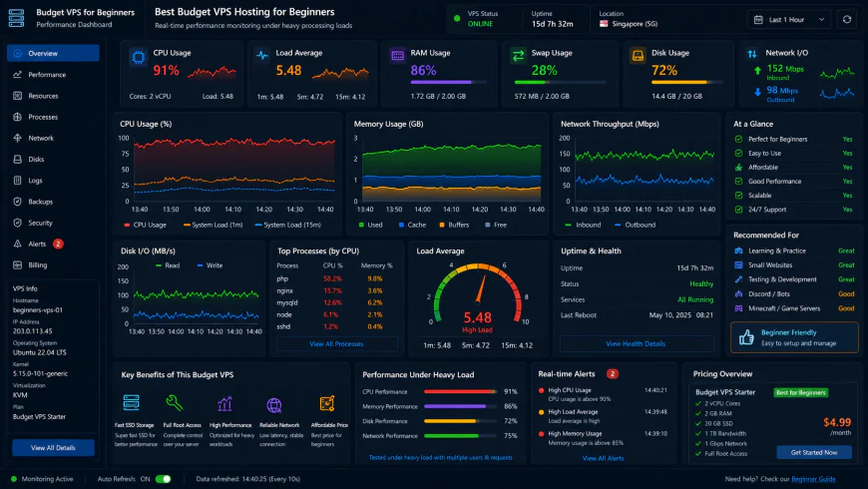The image size is (868, 489).
Task: Click the Full Root Access wrench icon
Action: [x=175, y=402]
